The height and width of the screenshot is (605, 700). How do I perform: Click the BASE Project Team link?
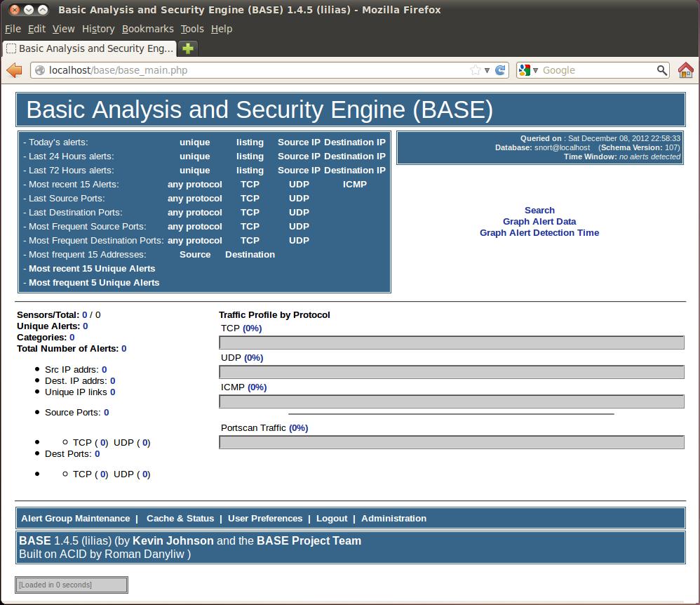309,540
